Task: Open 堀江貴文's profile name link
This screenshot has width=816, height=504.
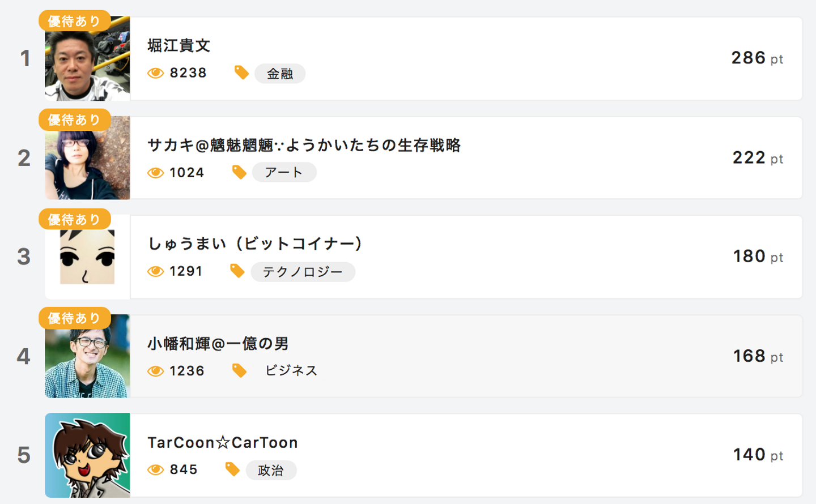Action: click(x=179, y=45)
